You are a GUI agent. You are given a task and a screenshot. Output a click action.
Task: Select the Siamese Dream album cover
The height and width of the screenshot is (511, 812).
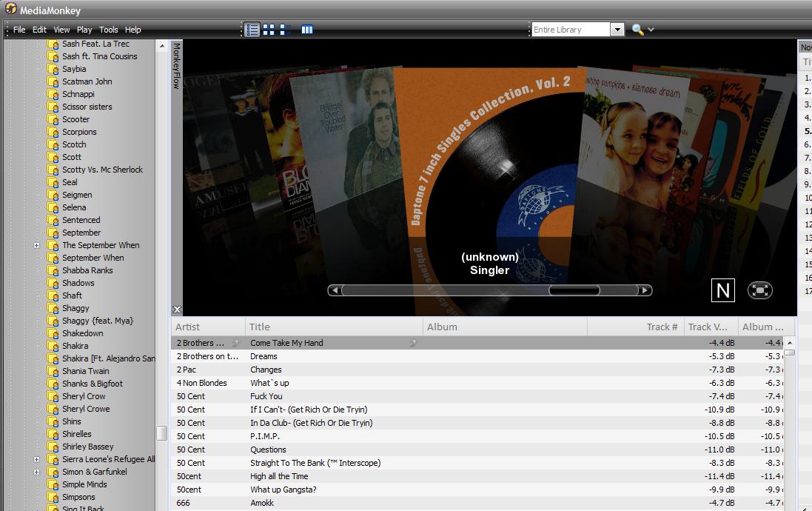point(634,137)
